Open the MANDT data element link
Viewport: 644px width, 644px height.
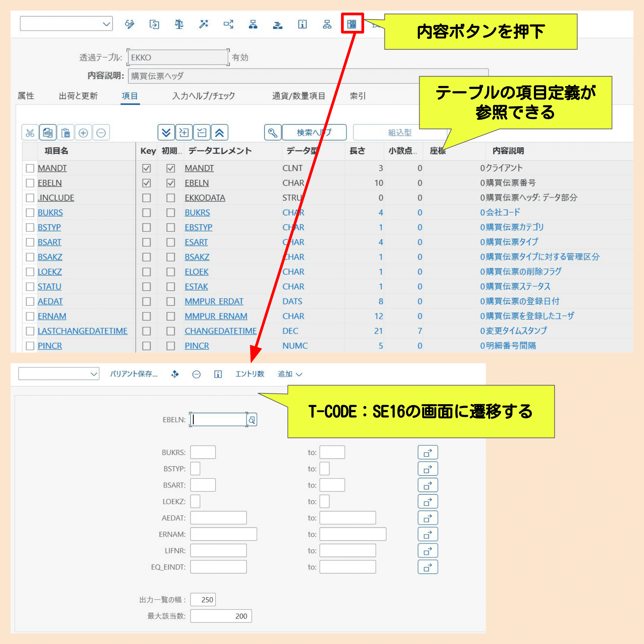click(x=199, y=168)
